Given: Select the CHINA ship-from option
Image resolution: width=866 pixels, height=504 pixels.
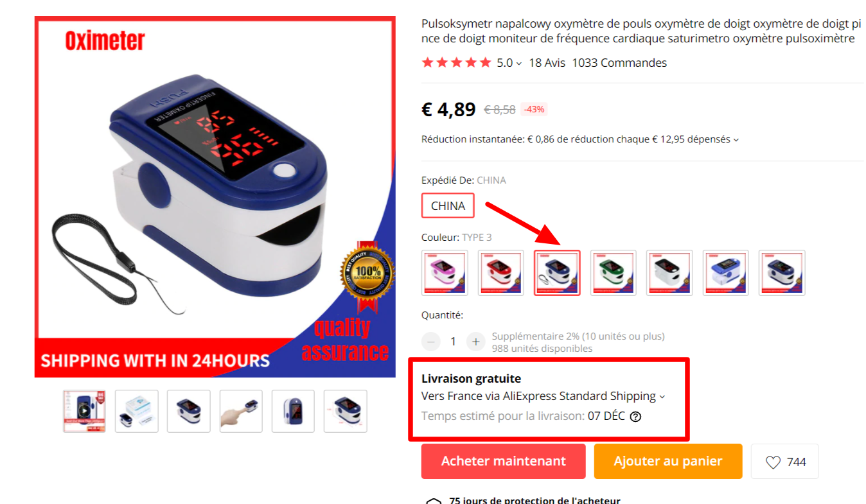Looking at the screenshot, I should coord(448,206).
